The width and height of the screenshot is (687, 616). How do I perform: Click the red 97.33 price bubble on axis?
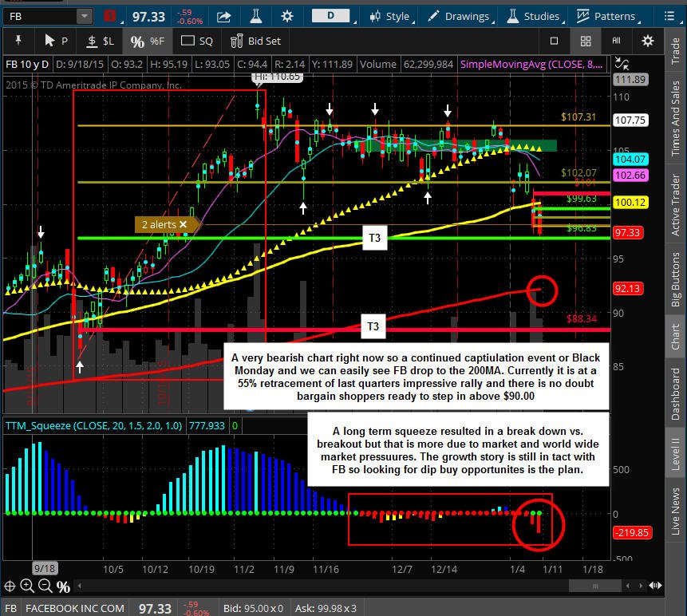pyautogui.click(x=628, y=233)
